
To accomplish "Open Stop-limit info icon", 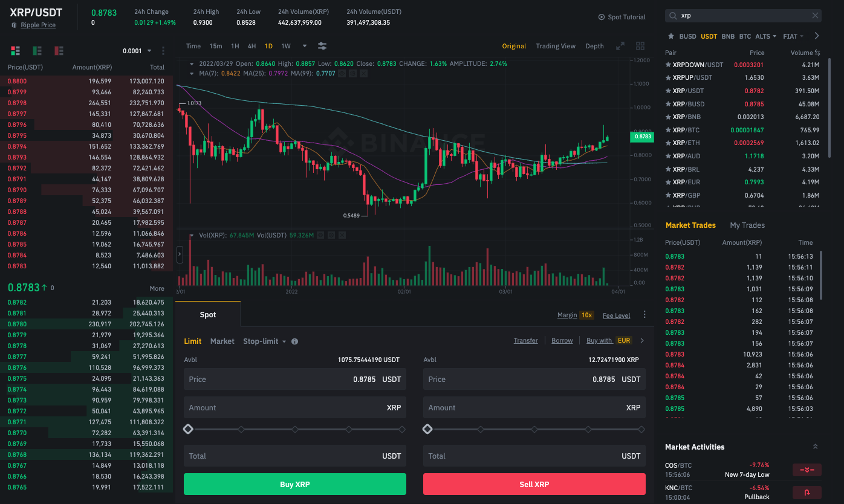I will pyautogui.click(x=294, y=341).
